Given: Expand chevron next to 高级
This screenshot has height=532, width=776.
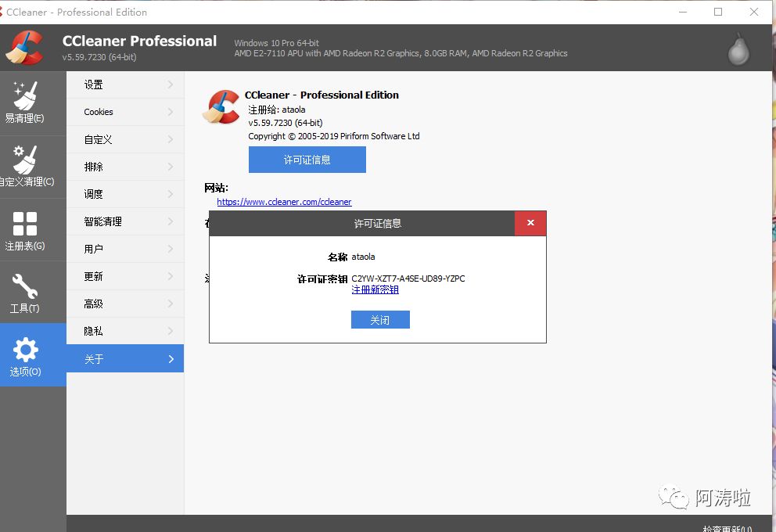Looking at the screenshot, I should click(x=171, y=304).
